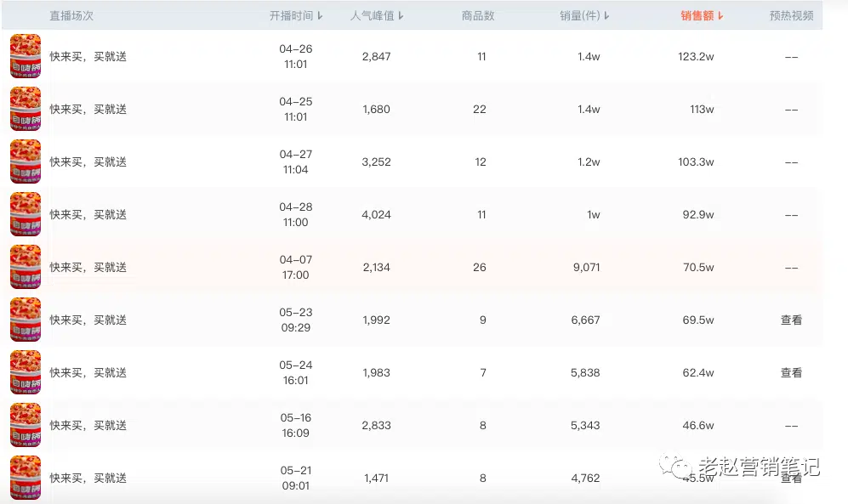Select sales amount 123.2w
The height and width of the screenshot is (504, 848).
point(696,57)
